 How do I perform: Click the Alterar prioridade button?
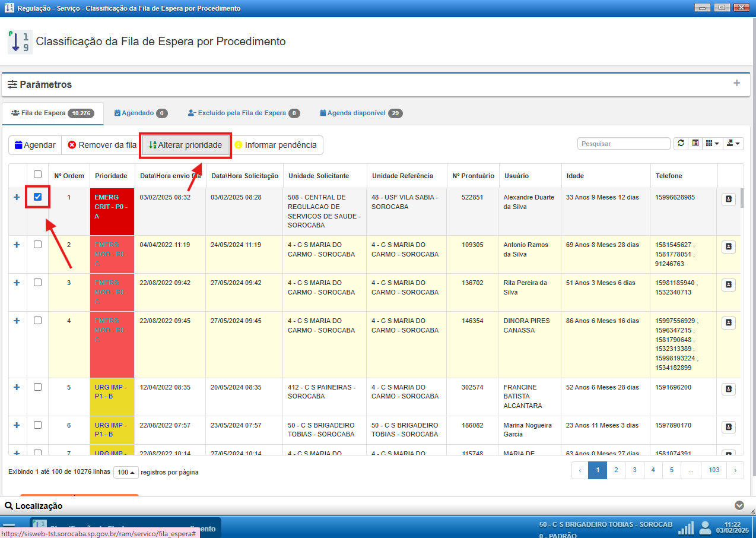pyautogui.click(x=185, y=145)
